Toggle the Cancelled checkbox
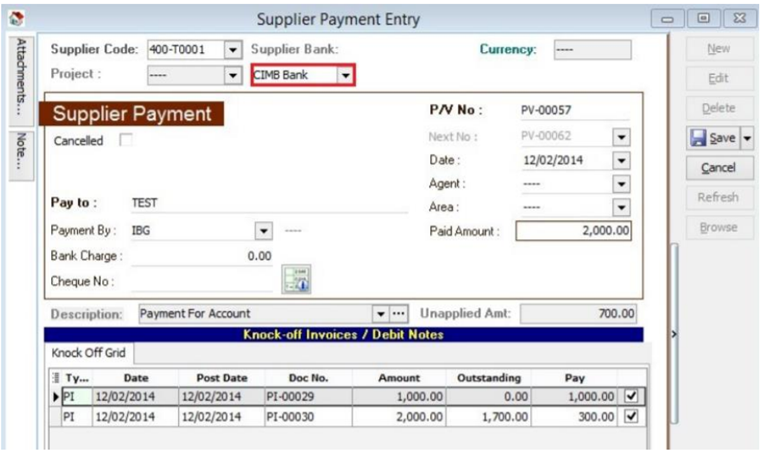The height and width of the screenshot is (451, 761). [126, 141]
